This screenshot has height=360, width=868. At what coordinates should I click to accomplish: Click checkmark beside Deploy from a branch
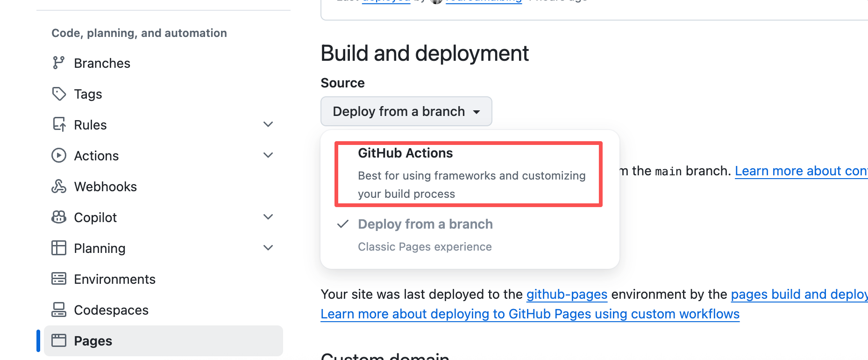[343, 224]
